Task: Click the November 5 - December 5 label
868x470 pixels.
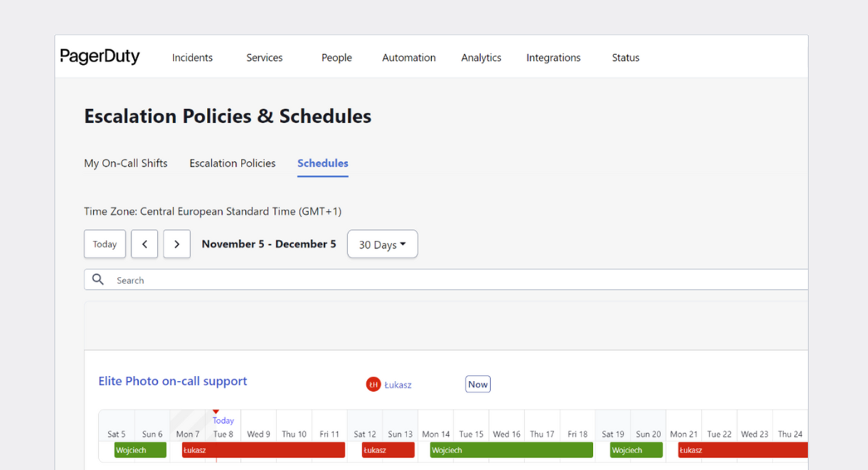Action: [269, 244]
